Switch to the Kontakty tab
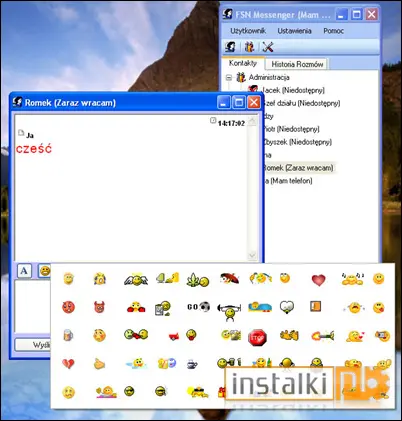 243,63
